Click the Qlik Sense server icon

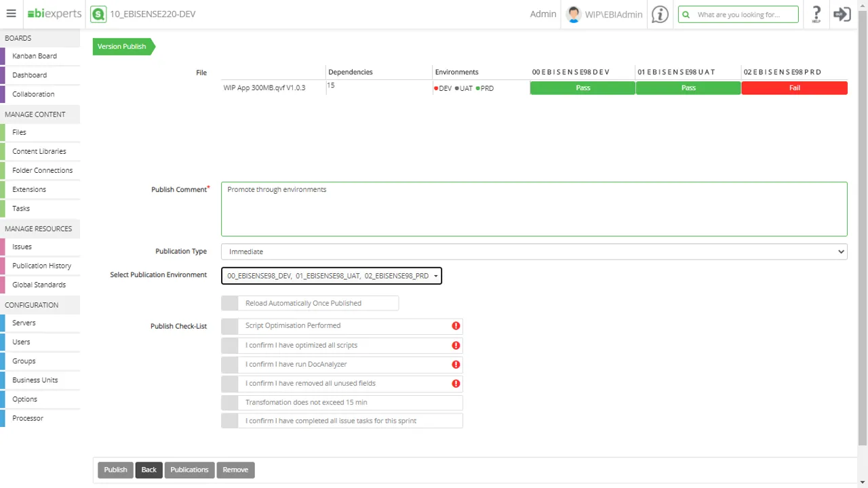pyautogui.click(x=98, y=14)
